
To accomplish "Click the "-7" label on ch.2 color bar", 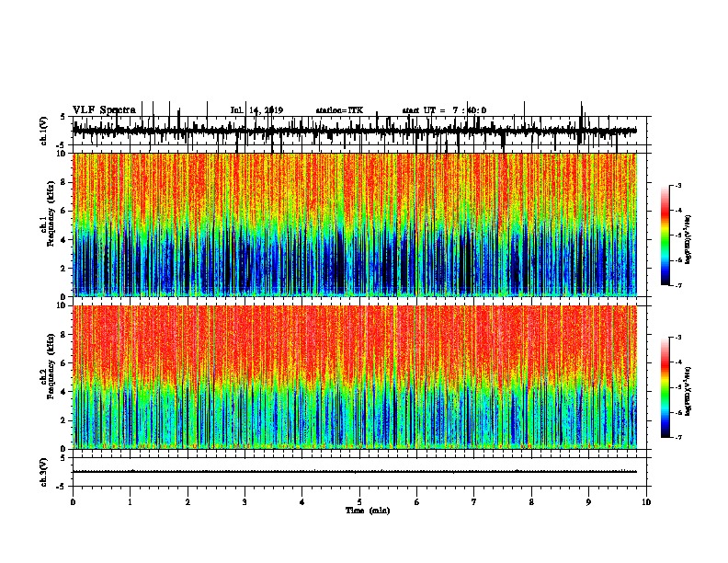I will tap(677, 438).
